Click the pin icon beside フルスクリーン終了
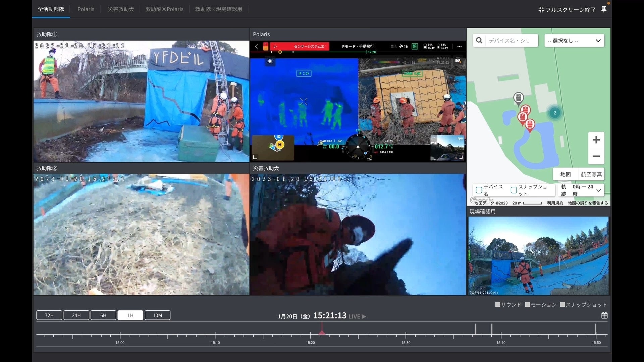This screenshot has width=644, height=362. click(604, 9)
